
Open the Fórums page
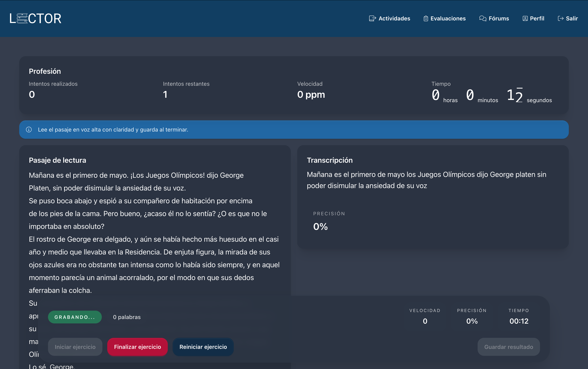coord(494,19)
